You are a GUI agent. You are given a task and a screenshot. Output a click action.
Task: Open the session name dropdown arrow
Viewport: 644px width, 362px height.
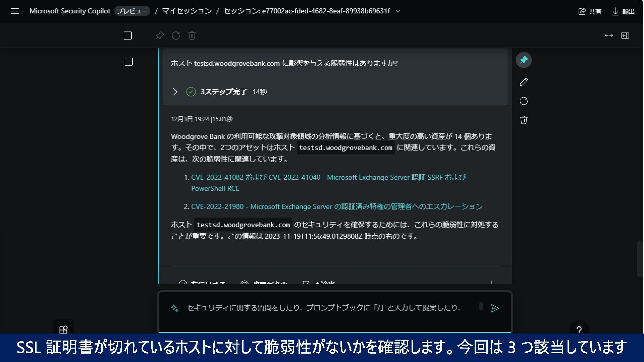[x=398, y=11]
